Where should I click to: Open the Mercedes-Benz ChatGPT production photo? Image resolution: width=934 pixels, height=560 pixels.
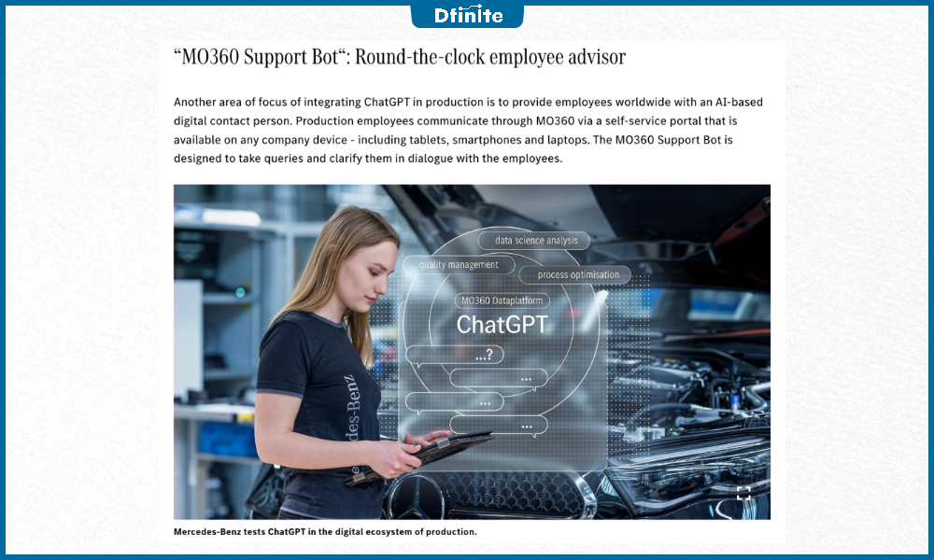472,352
